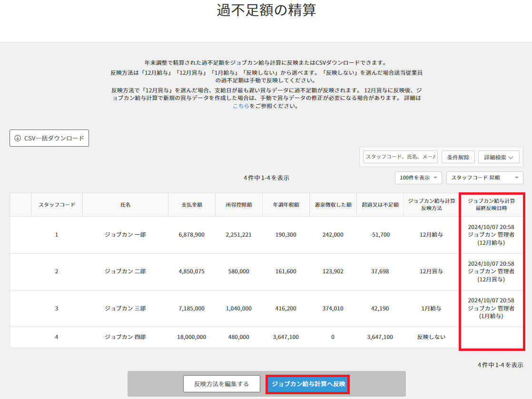
Task: Click 氏名 column header
Action: [125, 205]
